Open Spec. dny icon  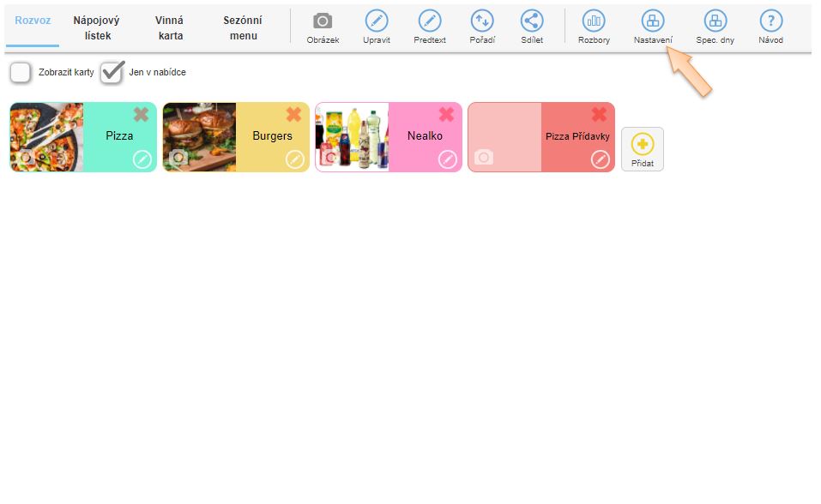[x=715, y=21]
